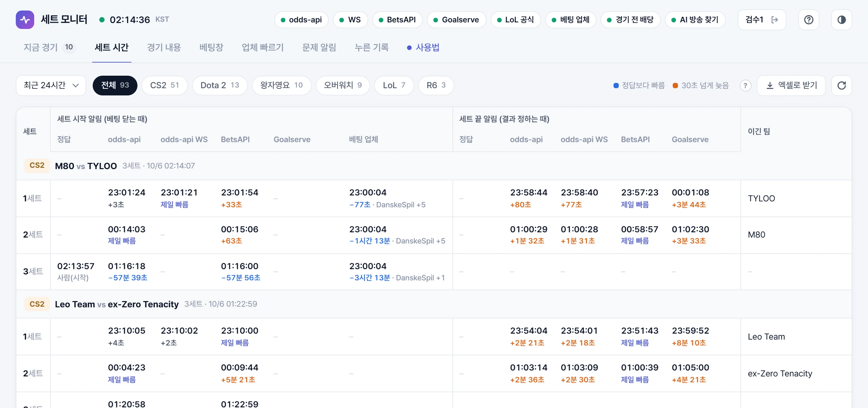The height and width of the screenshot is (408, 868).
Task: Filter by R6 3 chip
Action: [x=436, y=85]
